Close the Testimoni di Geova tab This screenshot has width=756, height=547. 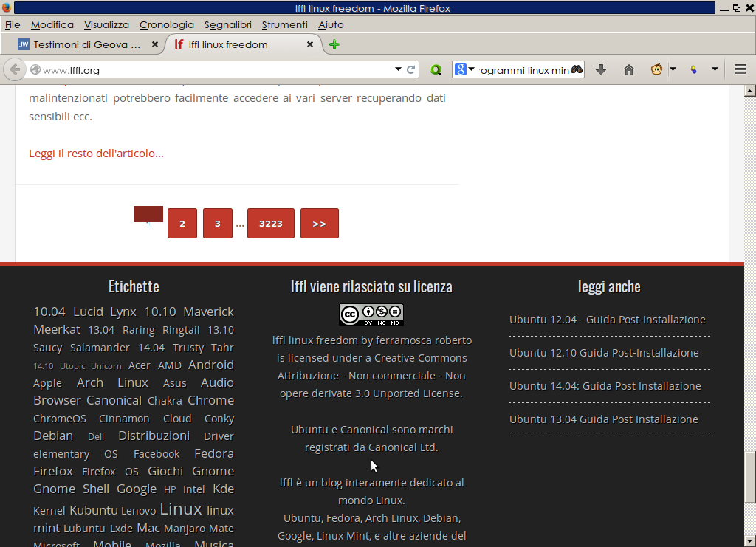click(155, 44)
